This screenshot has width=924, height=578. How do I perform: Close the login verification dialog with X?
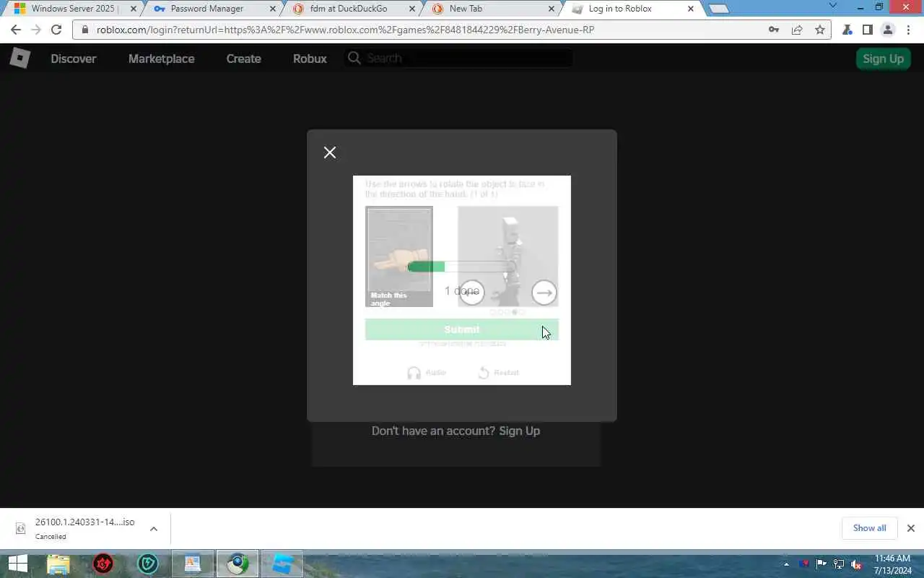[x=330, y=152]
